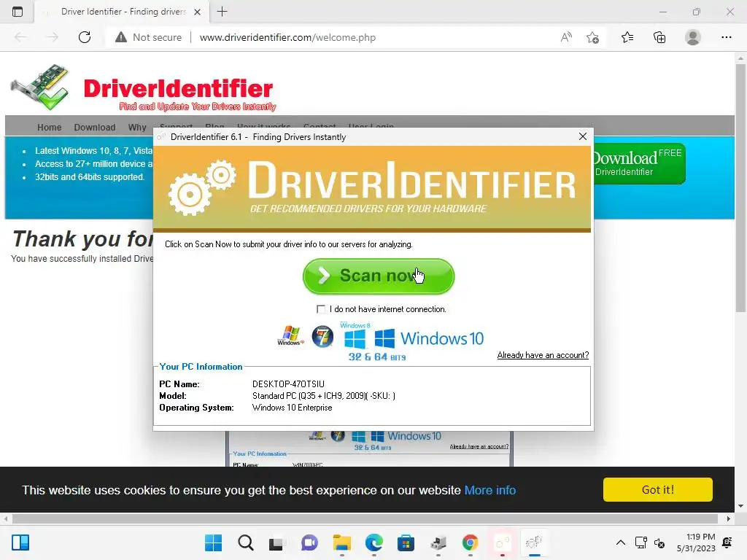Open the Widgets icon on the taskbar
Screen dimensions: 747x560
[20, 542]
